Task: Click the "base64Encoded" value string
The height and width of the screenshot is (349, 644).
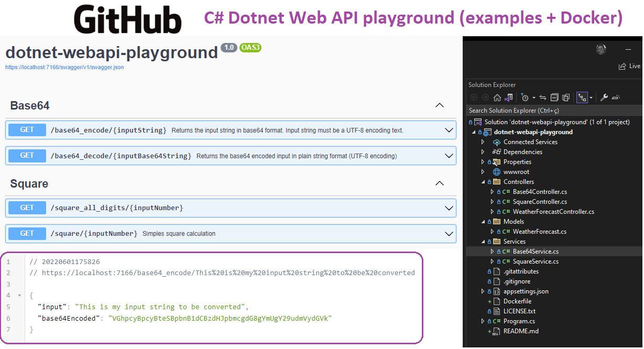Action: (x=220, y=318)
